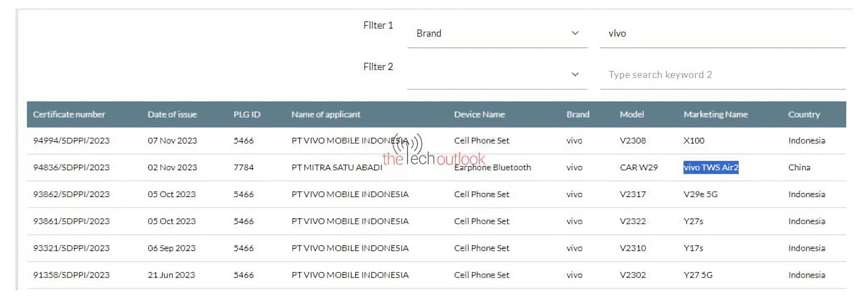868x299 pixels.
Task: Click the Device Name column header
Action: [x=479, y=115]
